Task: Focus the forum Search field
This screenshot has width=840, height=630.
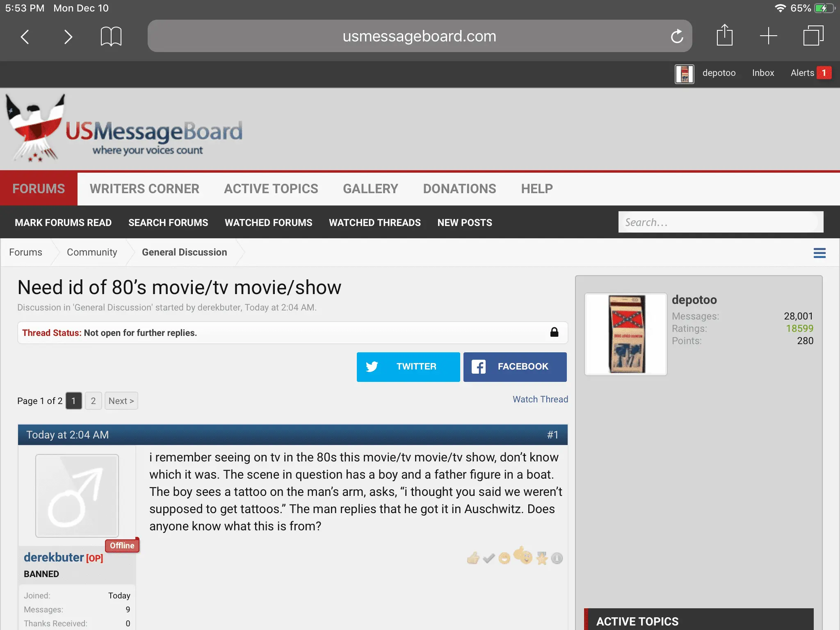Action: [x=720, y=222]
